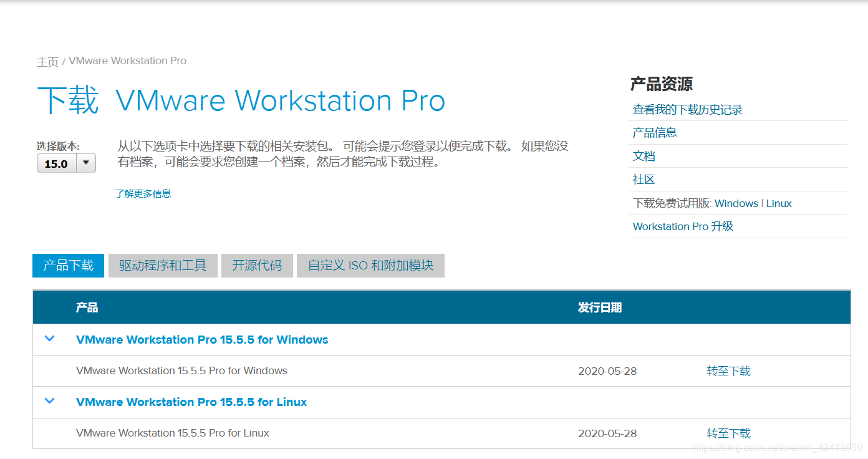Image resolution: width=868 pixels, height=459 pixels.
Task: Open the 开源代码 tab
Action: tap(257, 265)
